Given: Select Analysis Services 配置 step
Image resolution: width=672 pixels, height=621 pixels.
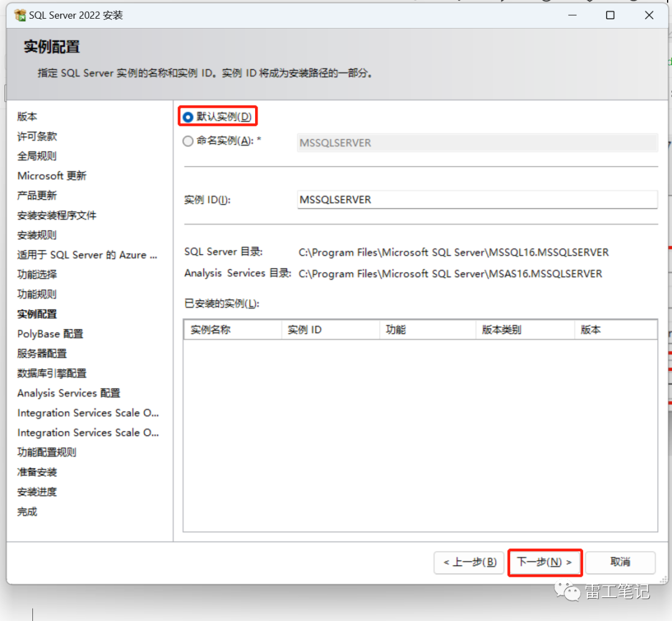Looking at the screenshot, I should [x=68, y=393].
